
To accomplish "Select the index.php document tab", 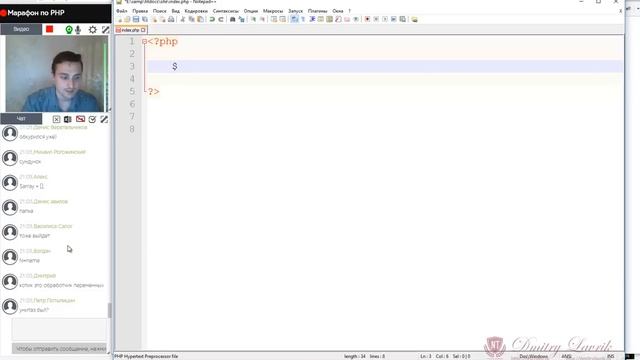I will pyautogui.click(x=130, y=30).
